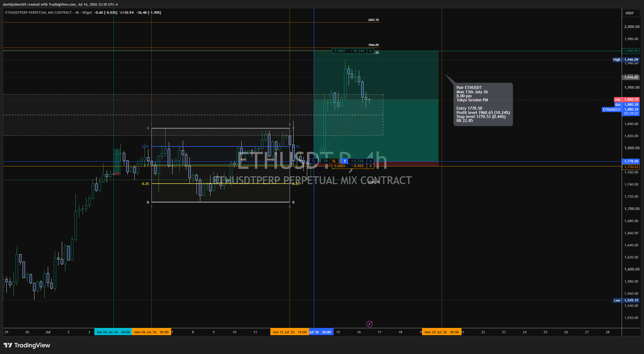The height and width of the screenshot is (354, 644).
Task: Select the 1966.09 horizontal line label
Action: click(373, 45)
